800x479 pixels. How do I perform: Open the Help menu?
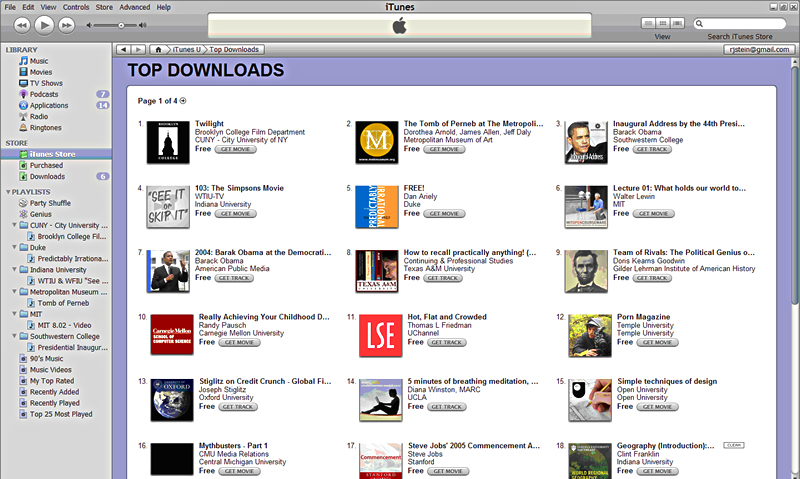click(x=163, y=7)
